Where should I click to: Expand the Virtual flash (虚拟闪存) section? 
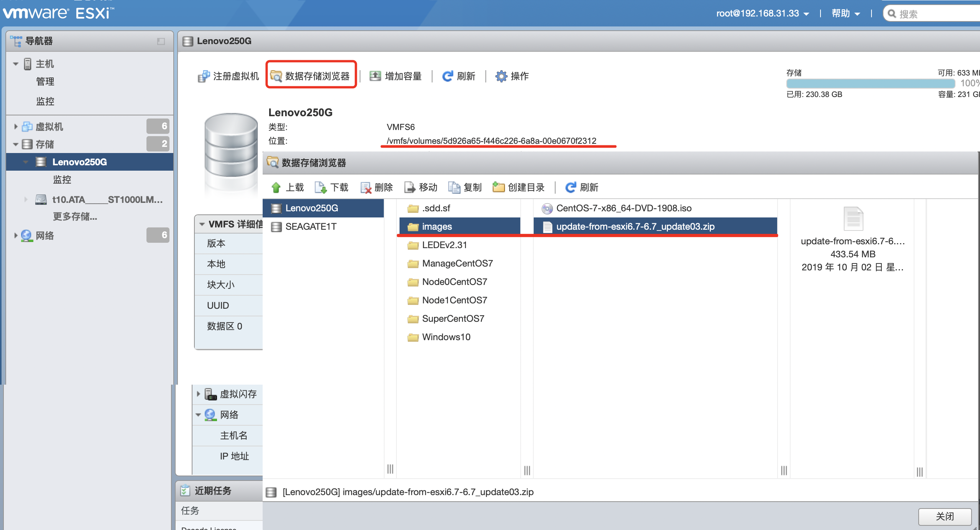point(198,394)
